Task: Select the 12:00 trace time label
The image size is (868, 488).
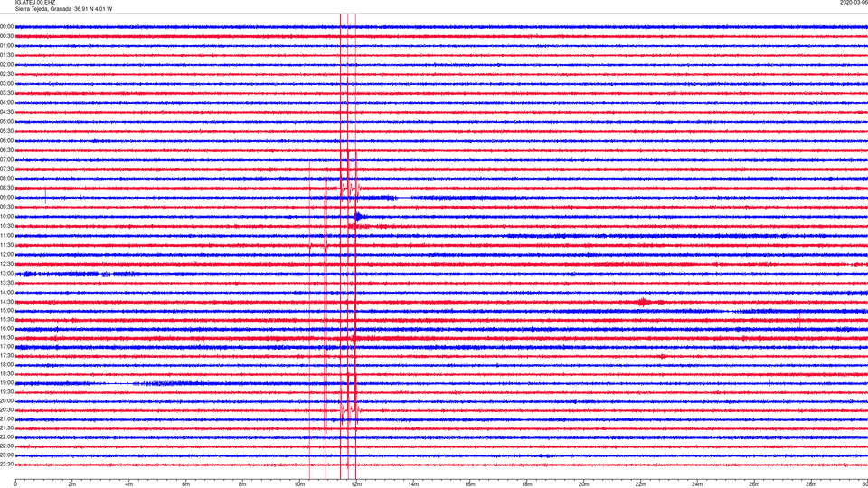Action: [x=6, y=255]
